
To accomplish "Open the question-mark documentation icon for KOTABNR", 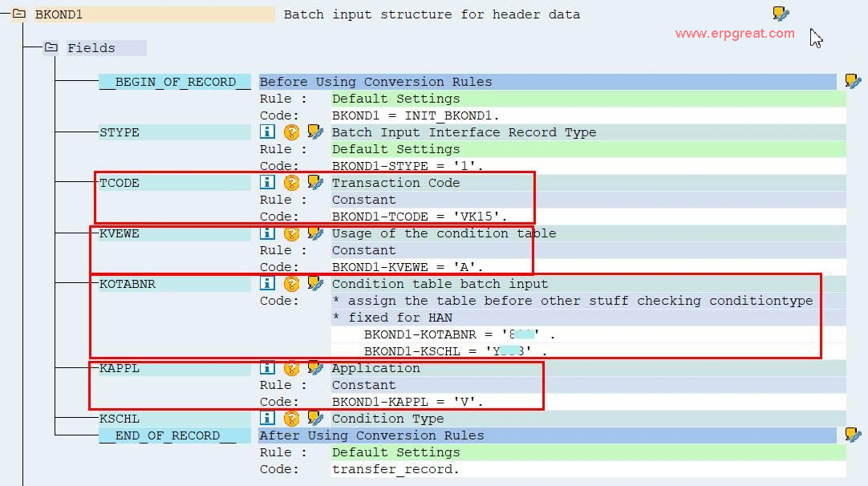I will pyautogui.click(x=291, y=283).
